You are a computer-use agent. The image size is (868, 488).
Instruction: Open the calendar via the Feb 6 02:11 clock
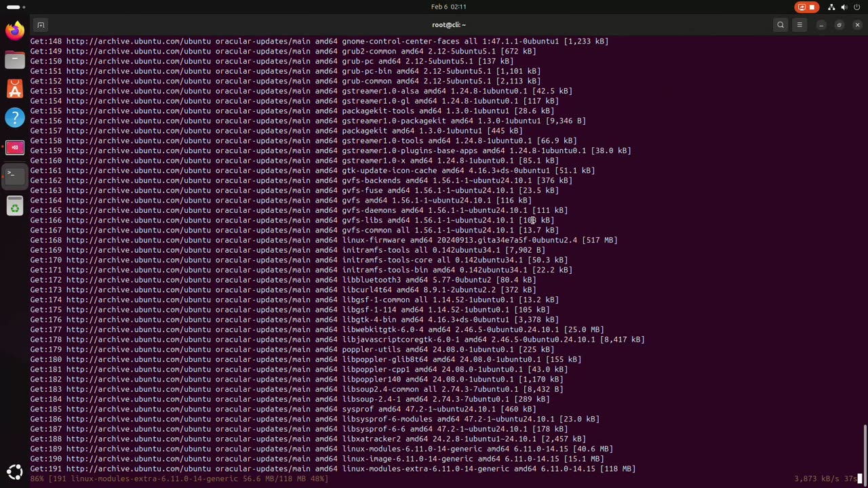point(448,7)
